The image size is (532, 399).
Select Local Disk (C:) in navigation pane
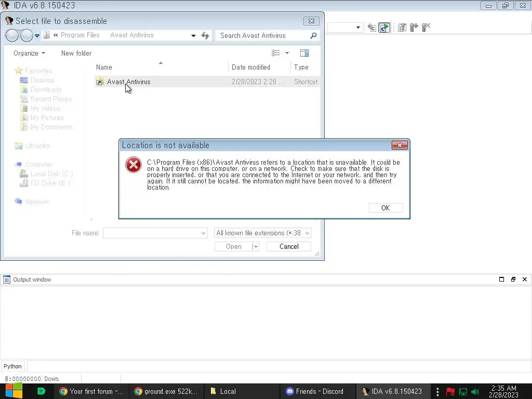coord(46,174)
